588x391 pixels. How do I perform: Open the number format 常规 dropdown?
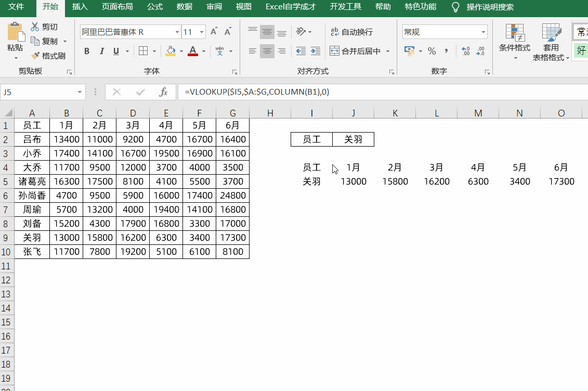(484, 32)
